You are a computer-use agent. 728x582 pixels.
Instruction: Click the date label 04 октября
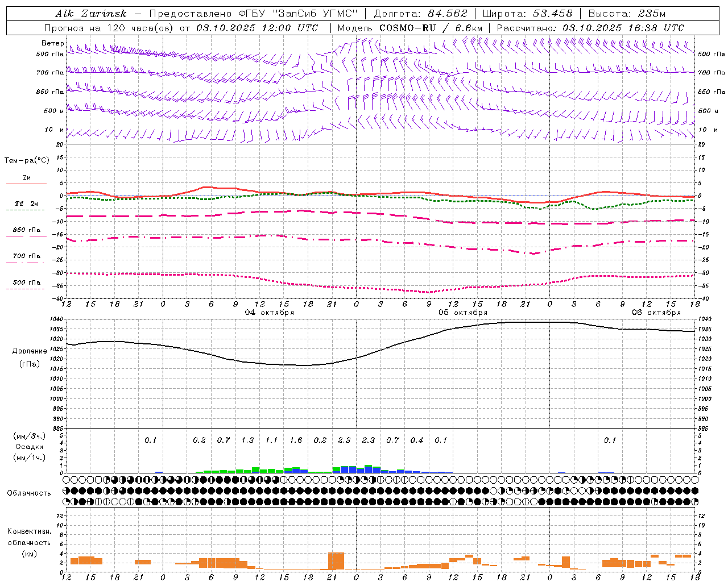270,313
